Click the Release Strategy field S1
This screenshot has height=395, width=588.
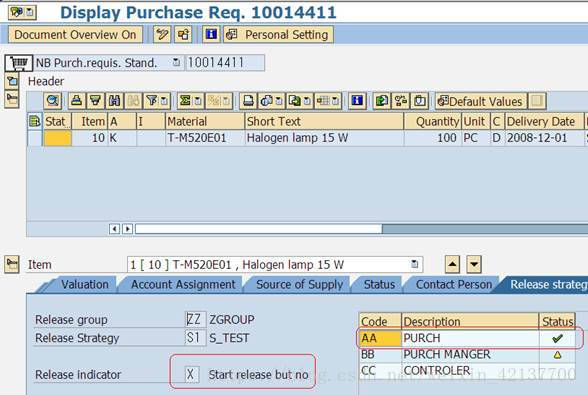[x=195, y=337]
